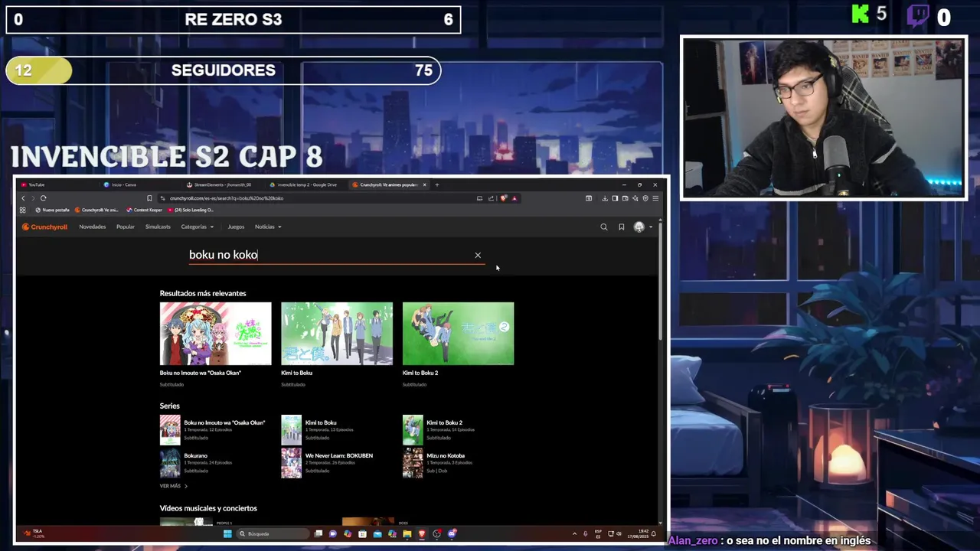The image size is (980, 551).
Task: Clear the search text with the X
Action: [x=478, y=255]
